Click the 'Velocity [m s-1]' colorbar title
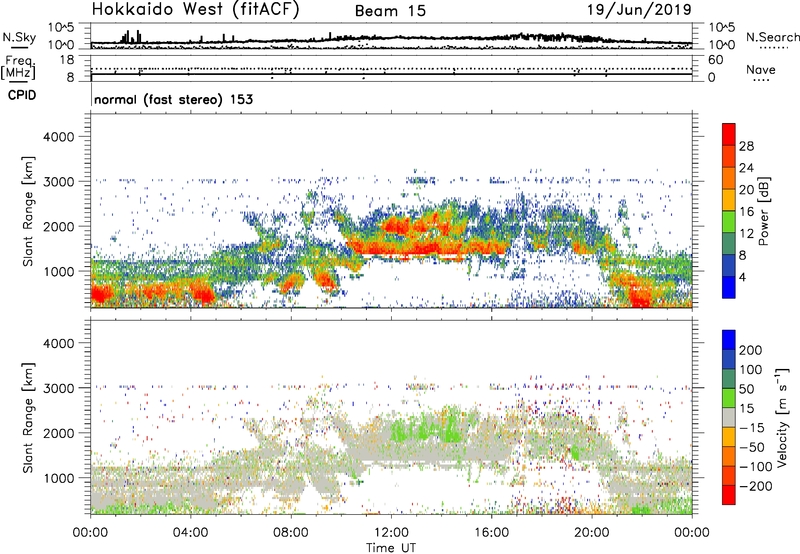The width and height of the screenshot is (800, 554). [x=782, y=417]
